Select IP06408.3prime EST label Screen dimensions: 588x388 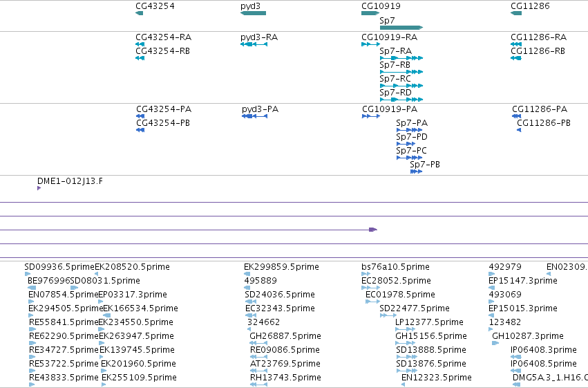(x=544, y=350)
